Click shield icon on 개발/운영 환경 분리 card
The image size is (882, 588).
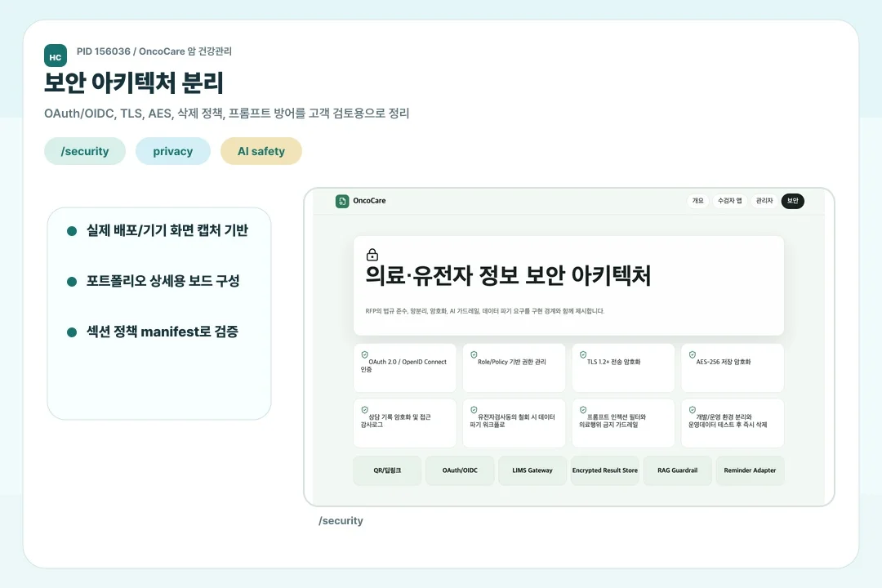692,410
